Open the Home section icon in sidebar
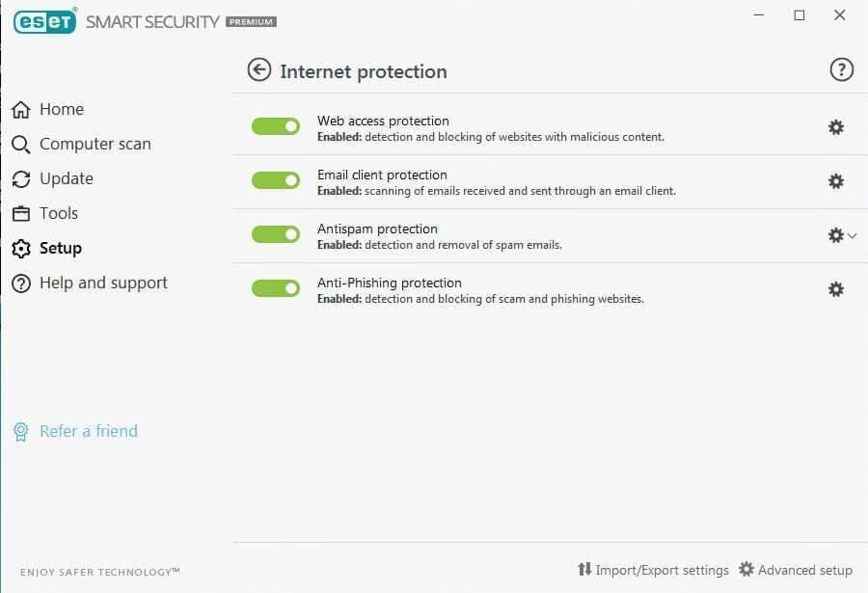 pos(20,109)
